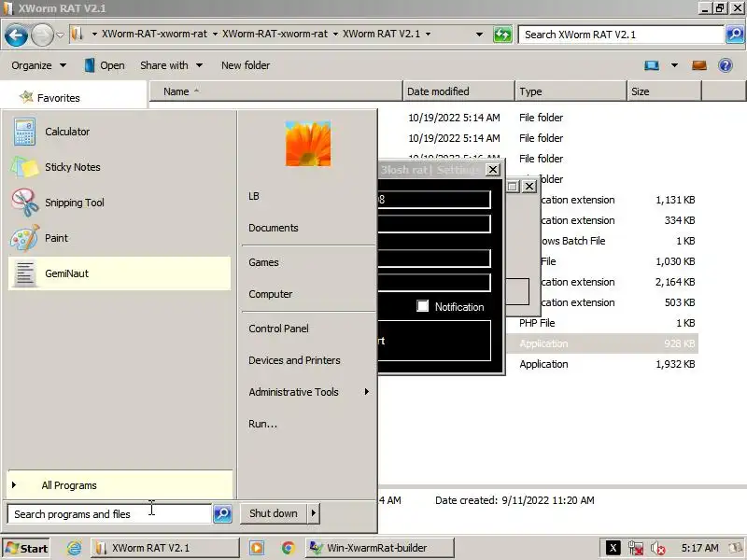This screenshot has height=560, width=747.
Task: Click the Open toolbar button
Action: pos(105,65)
